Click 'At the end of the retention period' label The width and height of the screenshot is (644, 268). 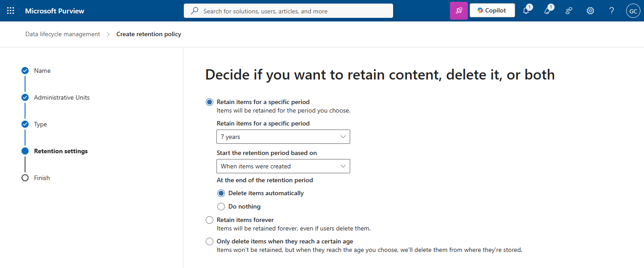pos(265,180)
